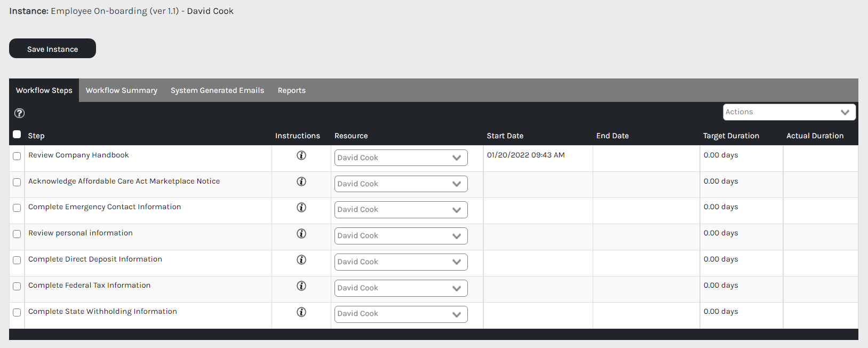The height and width of the screenshot is (348, 868).
Task: Check the Review Company Handbook row checkbox
Action: [17, 156]
